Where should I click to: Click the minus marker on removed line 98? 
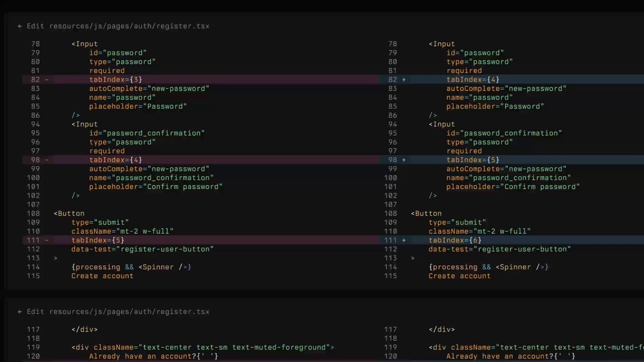pyautogui.click(x=47, y=160)
